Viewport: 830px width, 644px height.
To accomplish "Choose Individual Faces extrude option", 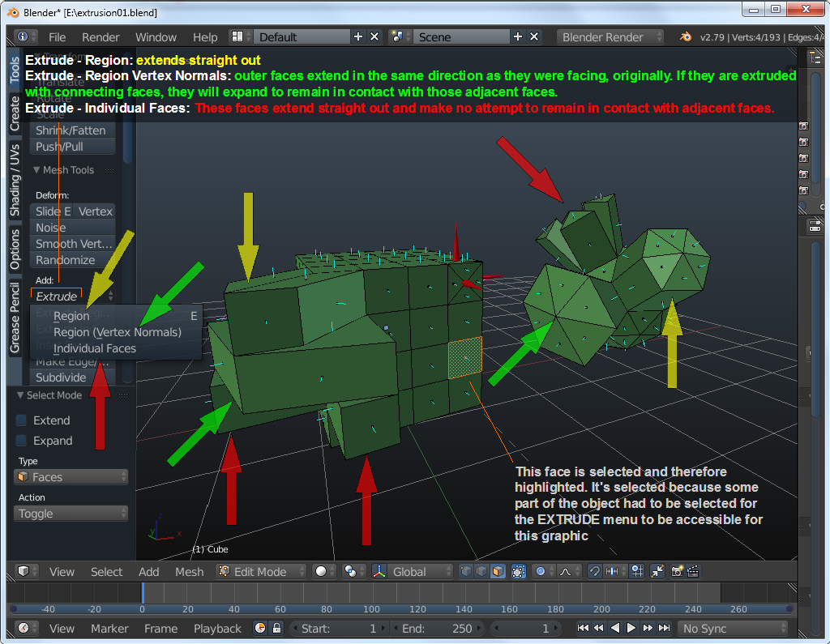I will point(117,348).
